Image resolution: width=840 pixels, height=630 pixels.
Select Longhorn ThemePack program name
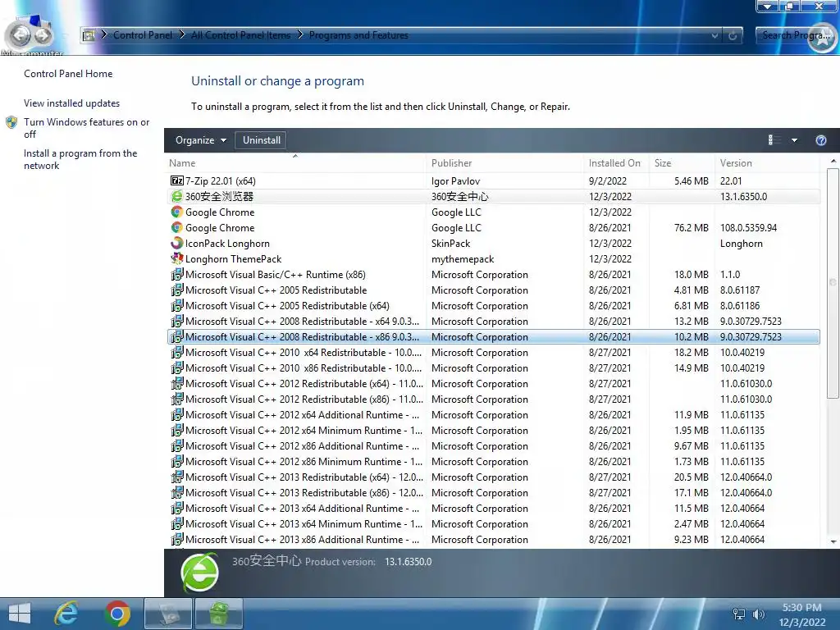(233, 258)
